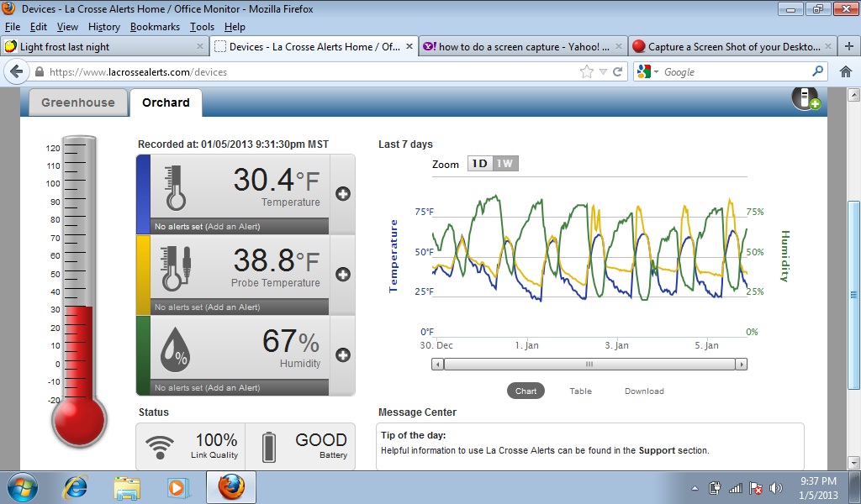Show hidden system tray icons

tap(695, 488)
